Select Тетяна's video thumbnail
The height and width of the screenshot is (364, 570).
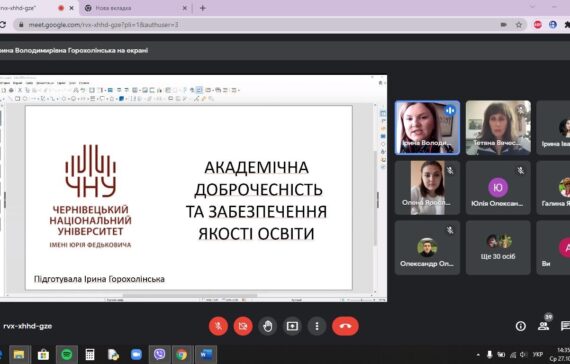pyautogui.click(x=498, y=128)
